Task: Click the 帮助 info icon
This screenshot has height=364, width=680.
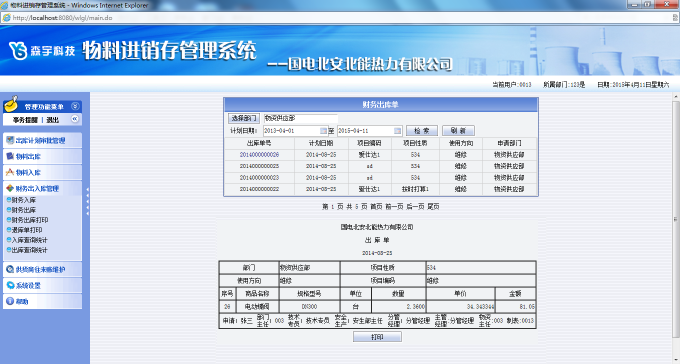Action: 10,301
